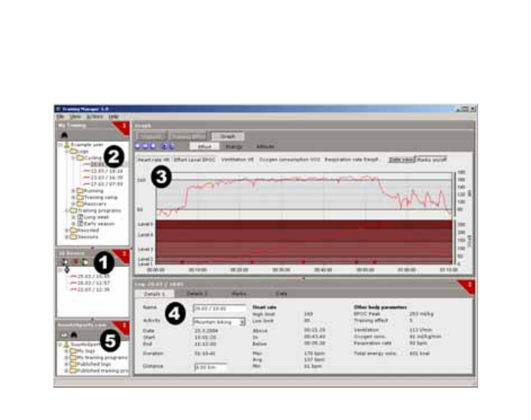Select the Altitude sub-tab of the graph
The width and height of the screenshot is (531, 420).
point(265,146)
